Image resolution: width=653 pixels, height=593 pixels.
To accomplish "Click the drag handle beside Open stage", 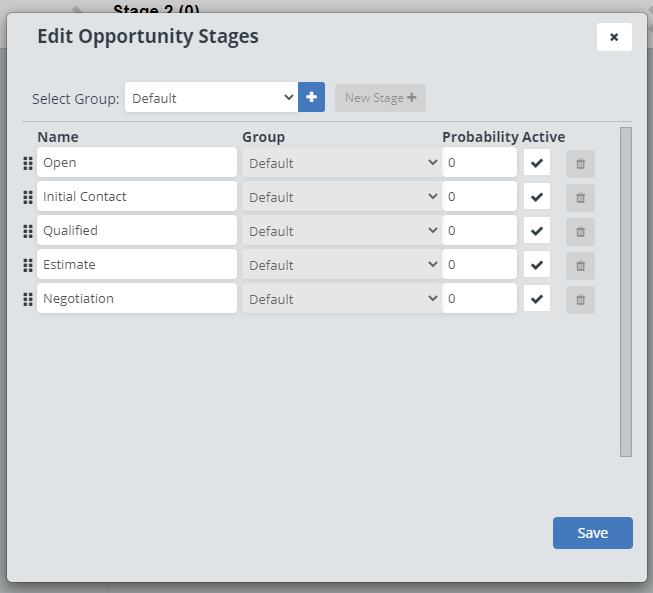I will coord(28,163).
